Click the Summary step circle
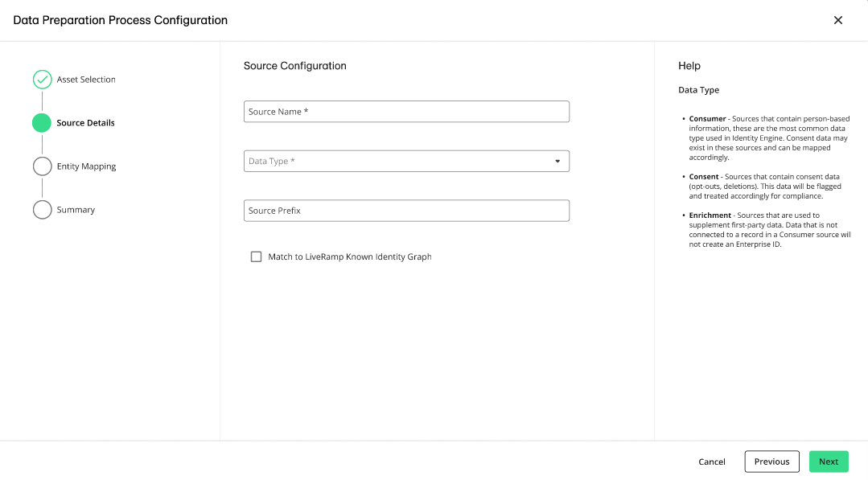Image resolution: width=868 pixels, height=480 pixels. pos(42,209)
